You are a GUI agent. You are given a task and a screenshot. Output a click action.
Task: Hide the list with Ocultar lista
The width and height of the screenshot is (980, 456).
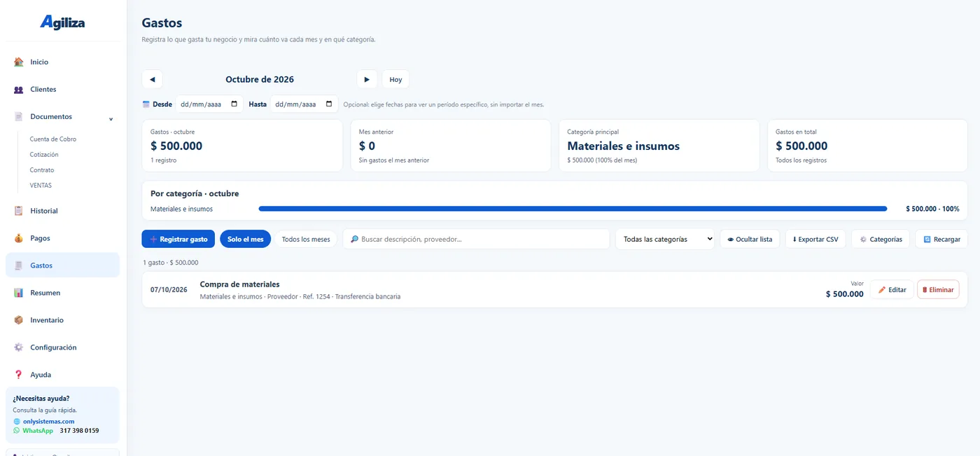(750, 239)
